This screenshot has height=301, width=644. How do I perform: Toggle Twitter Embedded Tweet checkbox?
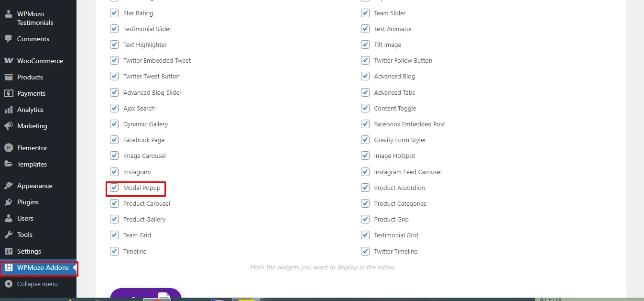point(114,60)
